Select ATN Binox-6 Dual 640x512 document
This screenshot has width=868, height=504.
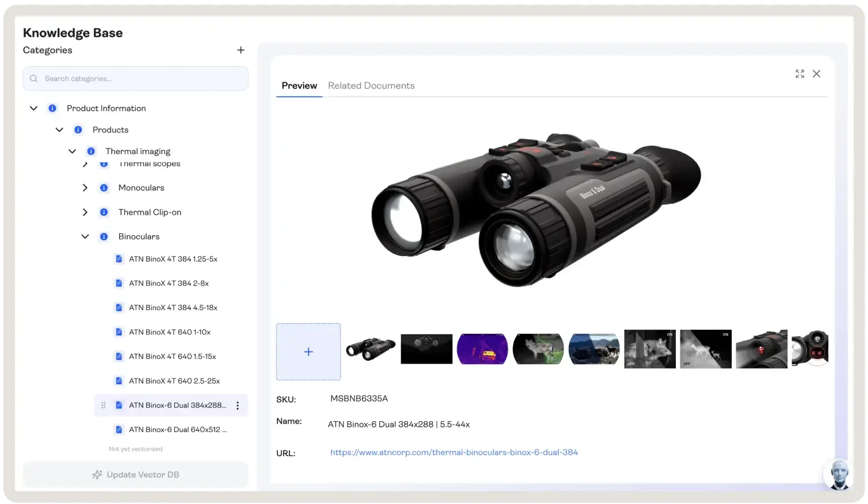tap(178, 430)
